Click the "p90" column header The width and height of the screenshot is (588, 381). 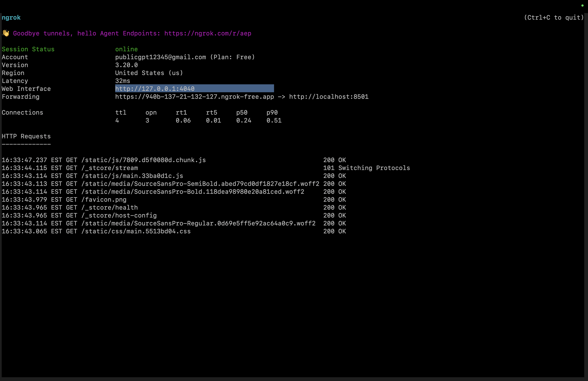pos(272,113)
